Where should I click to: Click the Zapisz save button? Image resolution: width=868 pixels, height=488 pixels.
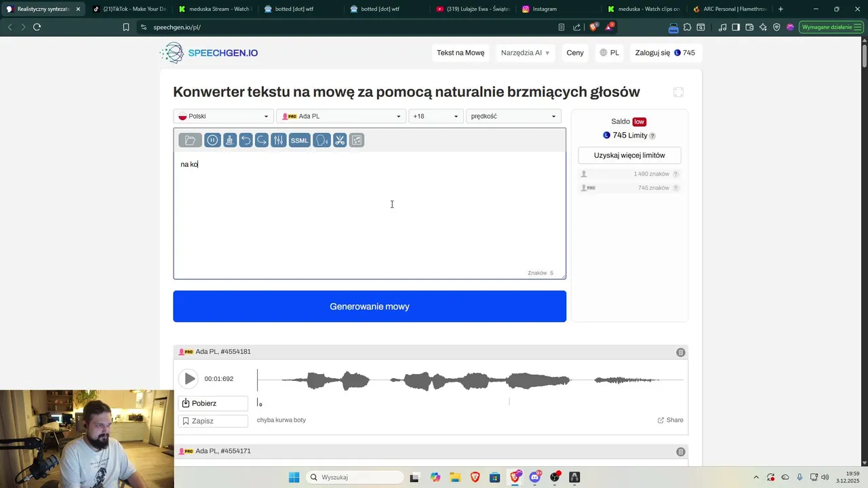(214, 421)
